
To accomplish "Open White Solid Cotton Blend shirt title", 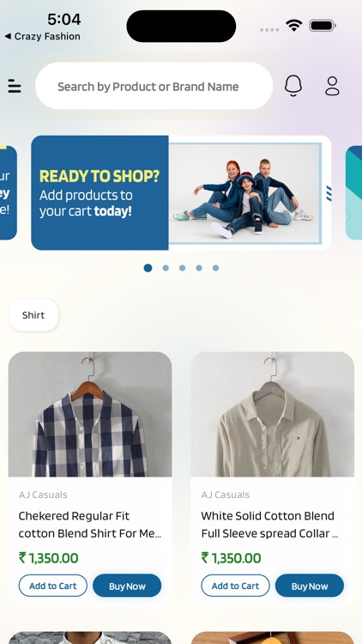I will (x=269, y=525).
